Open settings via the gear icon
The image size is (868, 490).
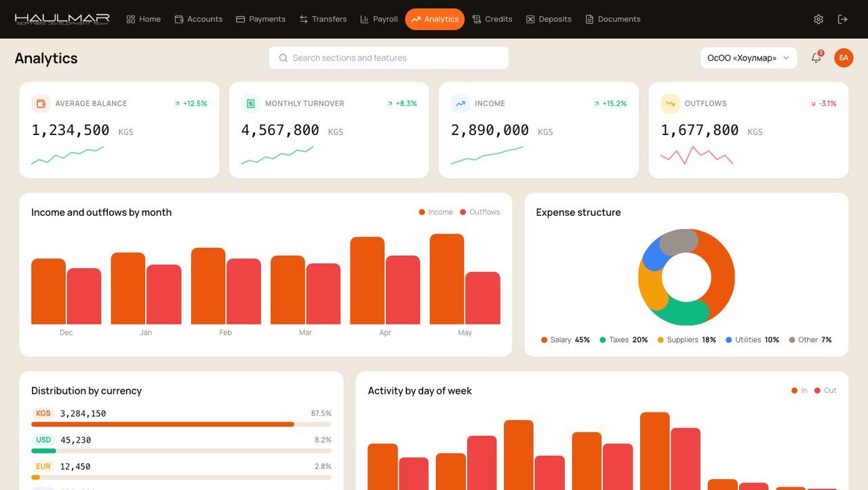pyautogui.click(x=818, y=19)
